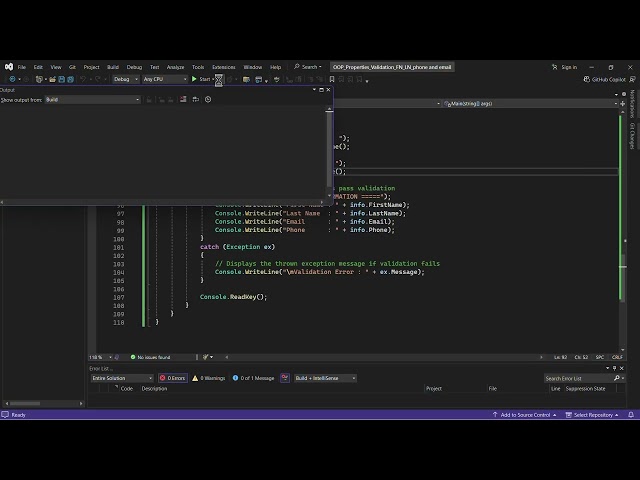The image size is (640, 480).
Task: Click the Sign in link
Action: 569,67
